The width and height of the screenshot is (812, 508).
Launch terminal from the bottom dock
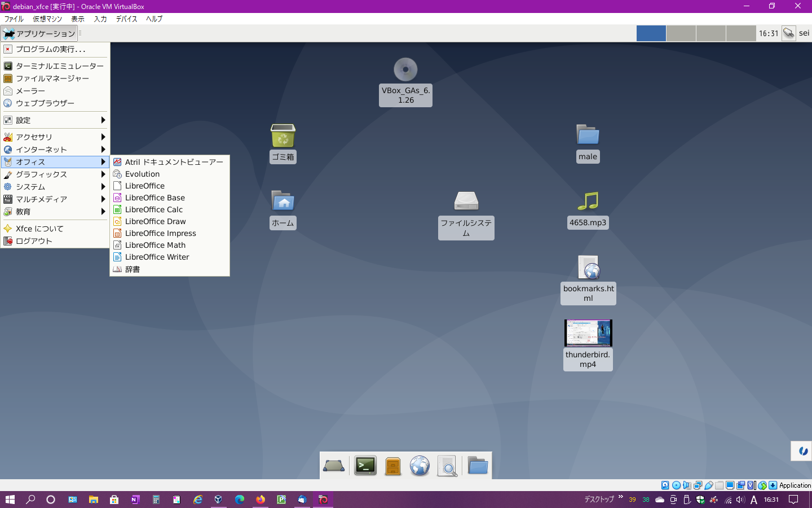(365, 466)
